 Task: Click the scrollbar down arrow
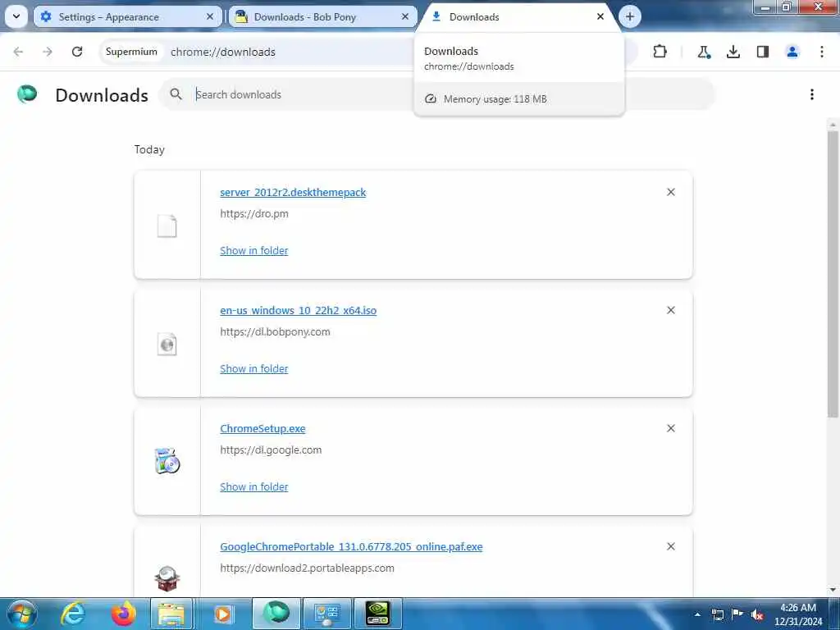(x=833, y=590)
